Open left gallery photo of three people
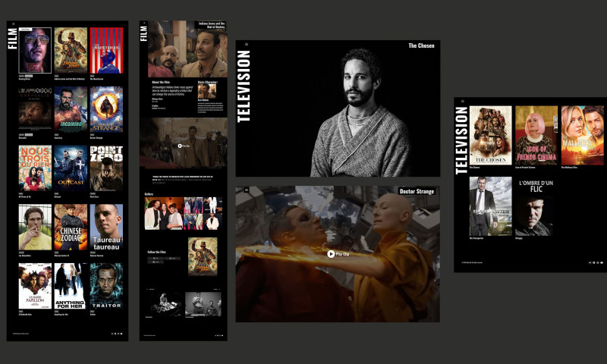The width and height of the screenshot is (607, 364). coord(164,214)
